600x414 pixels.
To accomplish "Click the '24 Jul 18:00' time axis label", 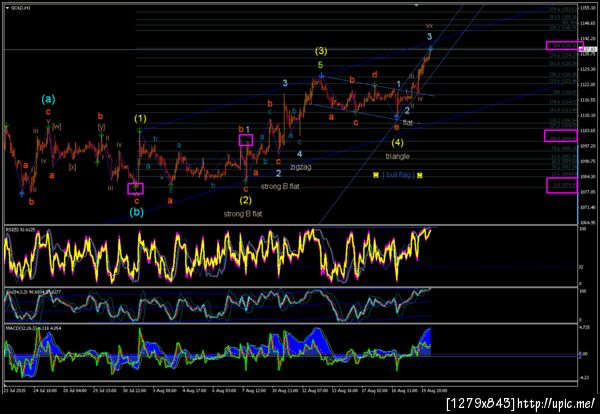I will pyautogui.click(x=45, y=391).
